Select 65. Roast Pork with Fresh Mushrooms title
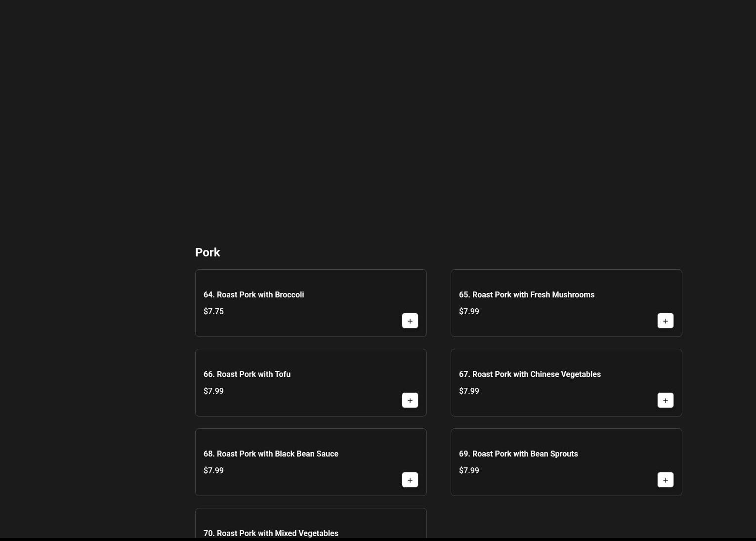 coord(527,294)
